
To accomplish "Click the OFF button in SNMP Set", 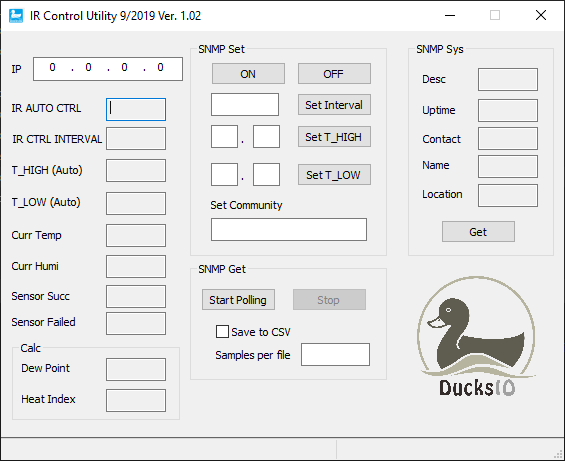I will click(334, 74).
